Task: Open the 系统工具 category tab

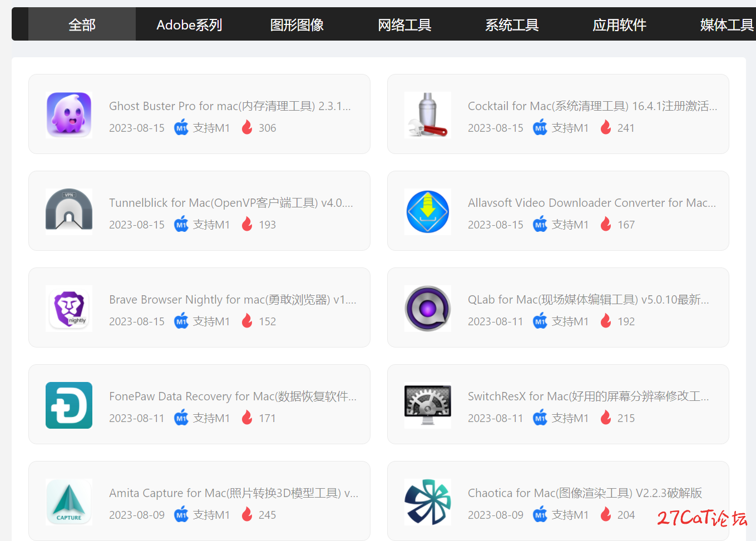Action: [x=512, y=24]
